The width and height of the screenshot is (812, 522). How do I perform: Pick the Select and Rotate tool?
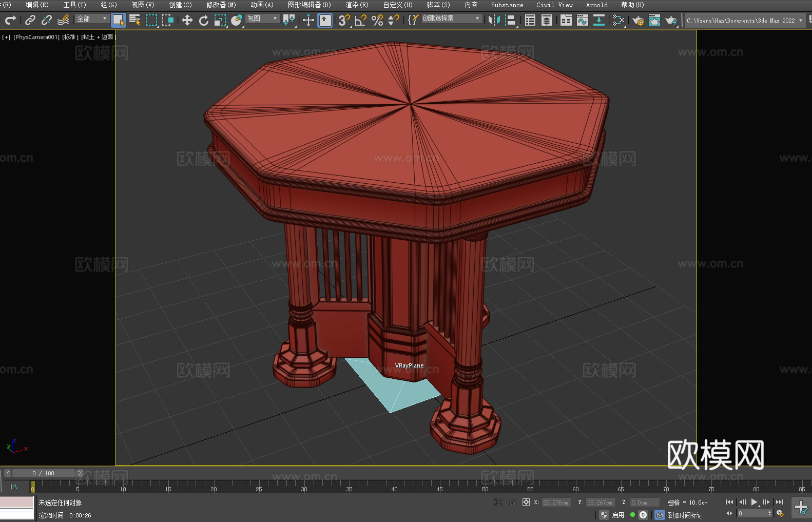coord(204,21)
